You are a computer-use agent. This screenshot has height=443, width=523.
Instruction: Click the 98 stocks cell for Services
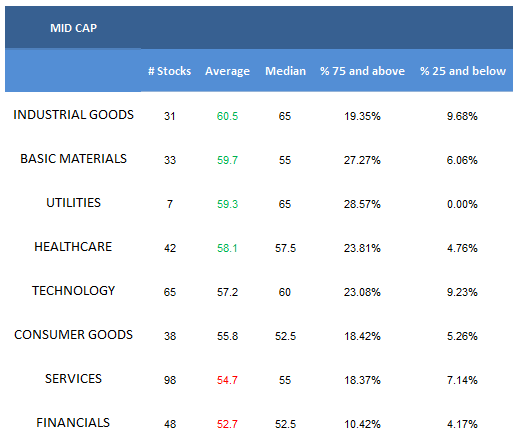(x=170, y=380)
